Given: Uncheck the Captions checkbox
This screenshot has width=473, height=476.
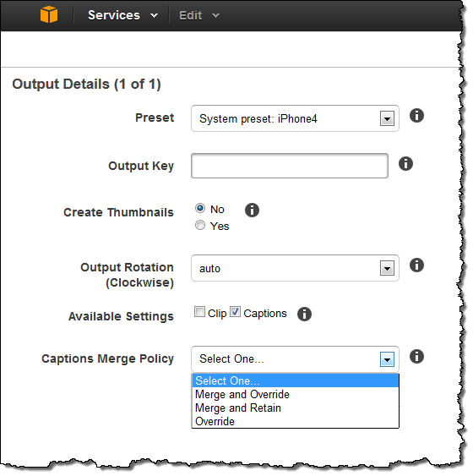Looking at the screenshot, I should tap(236, 312).
